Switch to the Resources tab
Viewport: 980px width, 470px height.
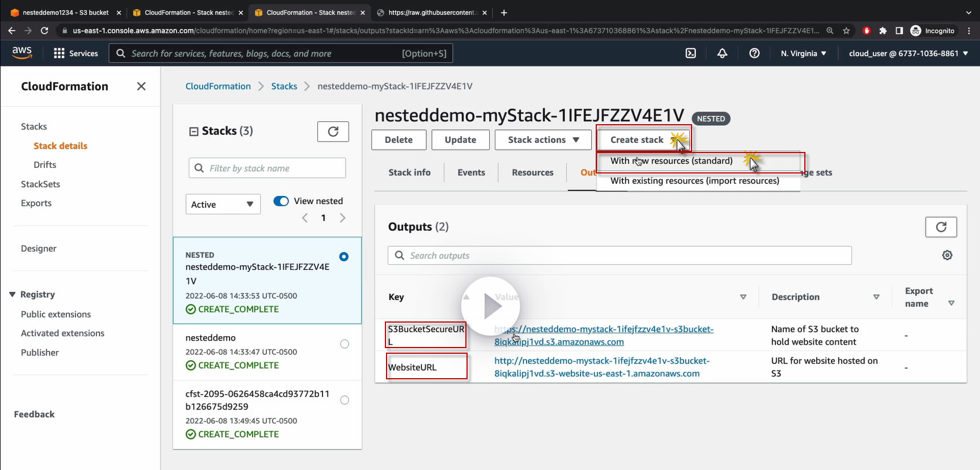pos(532,172)
